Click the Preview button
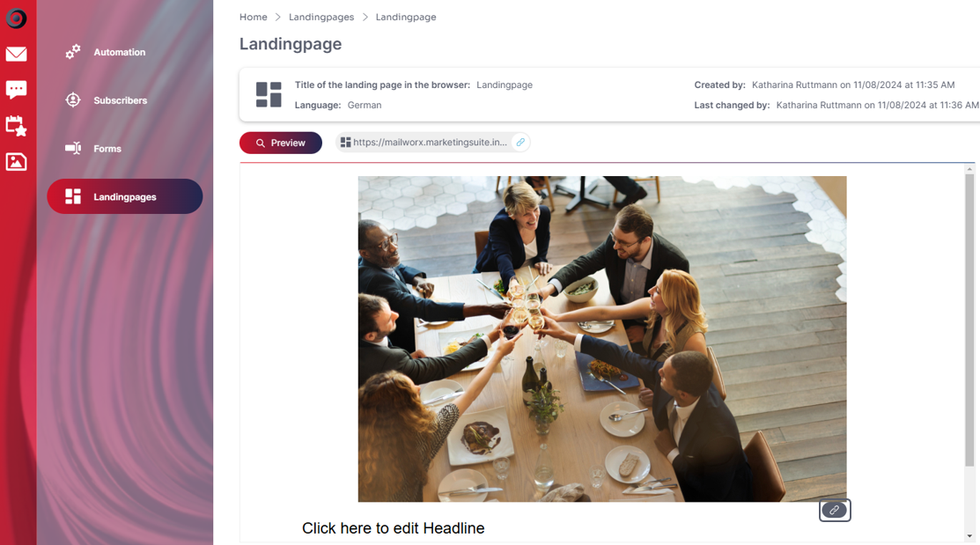Viewport: 980px width, 545px height. (x=281, y=143)
